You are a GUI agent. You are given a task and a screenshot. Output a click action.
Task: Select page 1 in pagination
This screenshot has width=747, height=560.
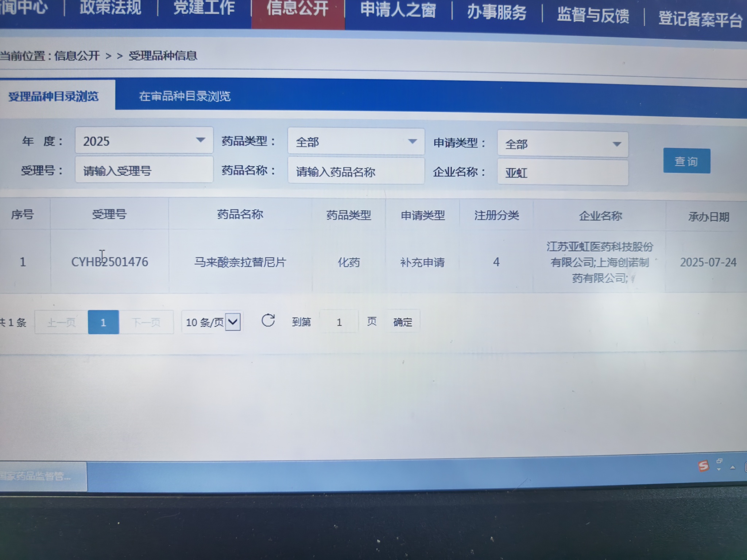coord(103,322)
